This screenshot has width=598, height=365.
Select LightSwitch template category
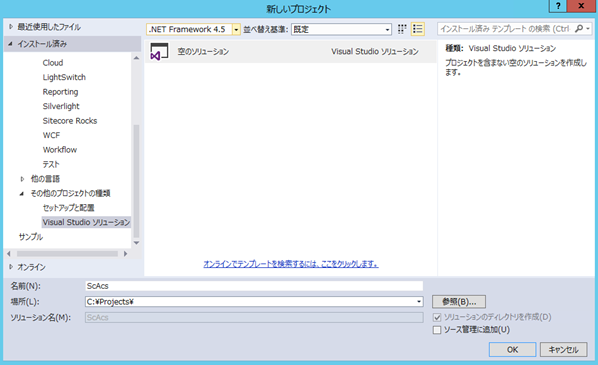pyautogui.click(x=64, y=77)
